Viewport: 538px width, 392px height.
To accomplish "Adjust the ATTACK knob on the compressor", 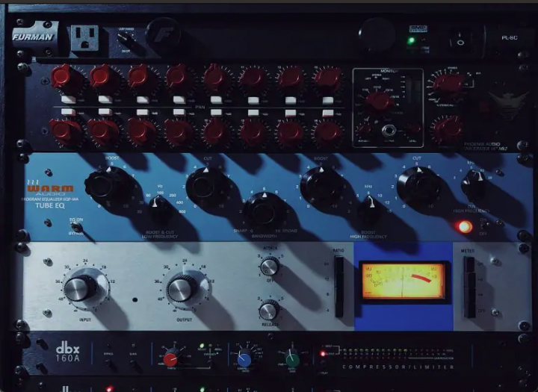I will [x=270, y=266].
